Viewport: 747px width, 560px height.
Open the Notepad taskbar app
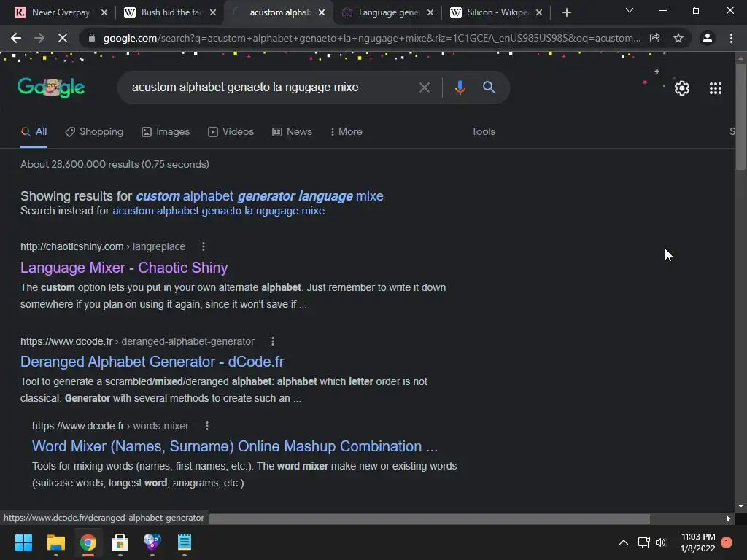pyautogui.click(x=185, y=542)
